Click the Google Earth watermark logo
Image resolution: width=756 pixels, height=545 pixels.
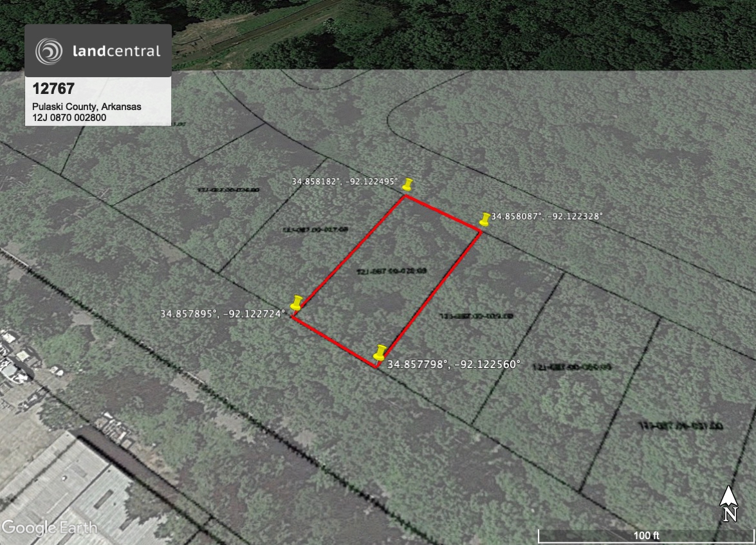pos(49,528)
